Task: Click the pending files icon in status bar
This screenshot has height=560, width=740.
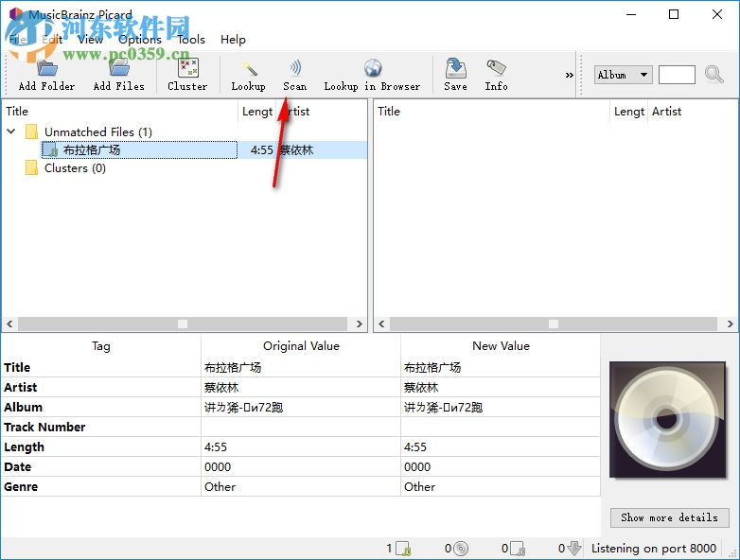Action: click(x=518, y=549)
